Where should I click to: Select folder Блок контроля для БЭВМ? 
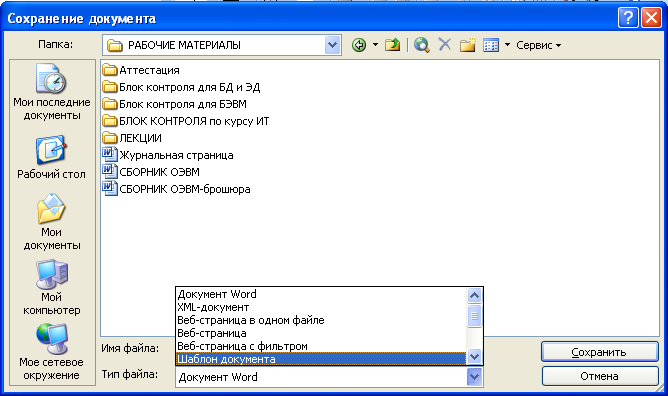click(x=175, y=104)
